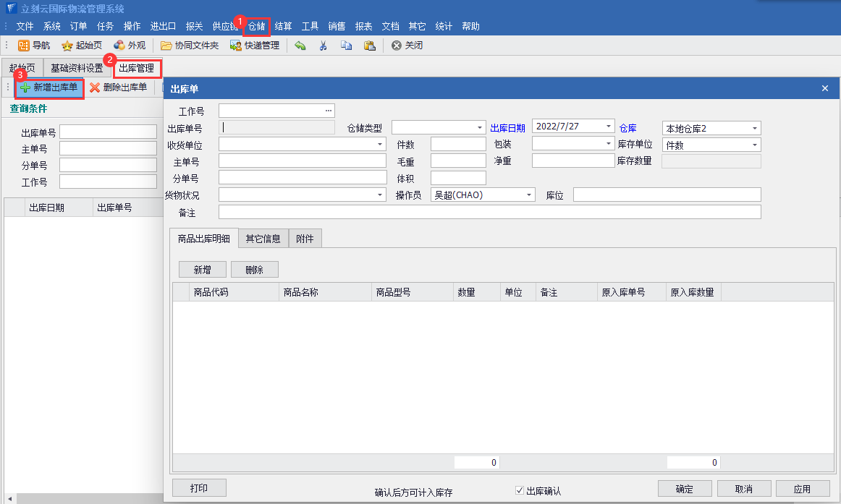
Task: Switch to the 其它信息 tab
Action: (263, 239)
